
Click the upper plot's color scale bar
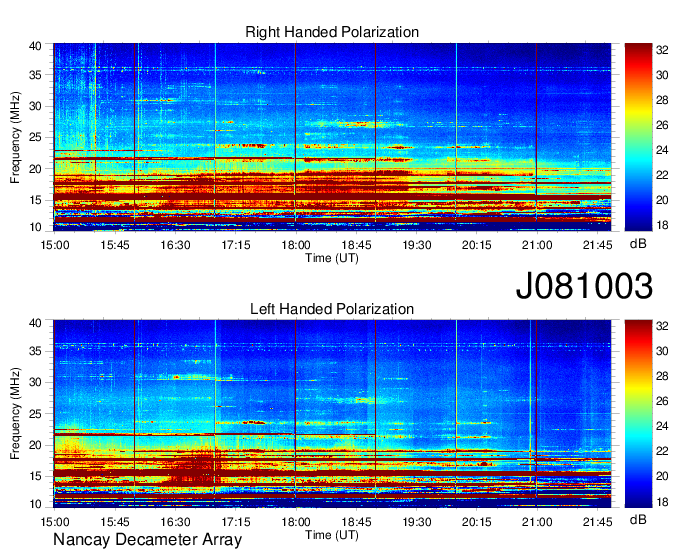638,137
